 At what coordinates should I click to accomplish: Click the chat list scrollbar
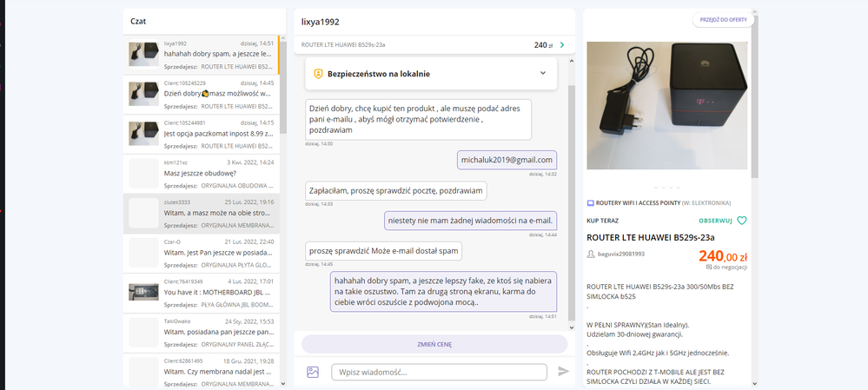click(282, 87)
